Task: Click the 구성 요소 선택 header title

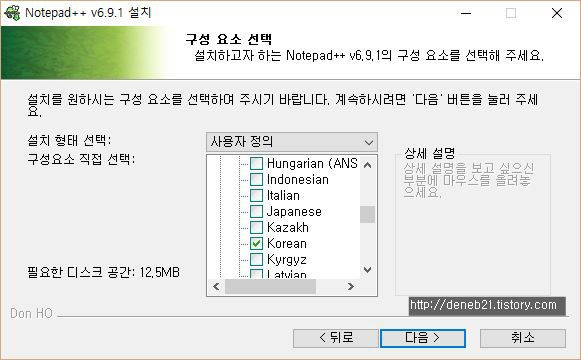Action: 229,39
